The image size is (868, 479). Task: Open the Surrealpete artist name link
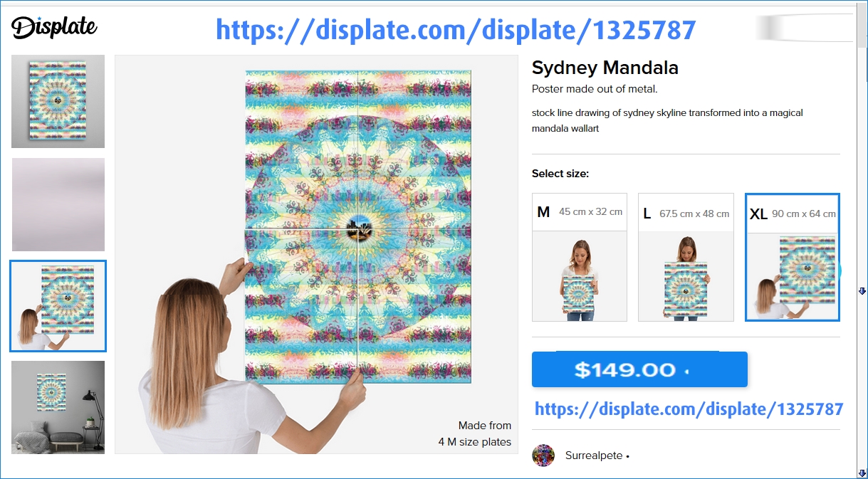[x=594, y=456]
